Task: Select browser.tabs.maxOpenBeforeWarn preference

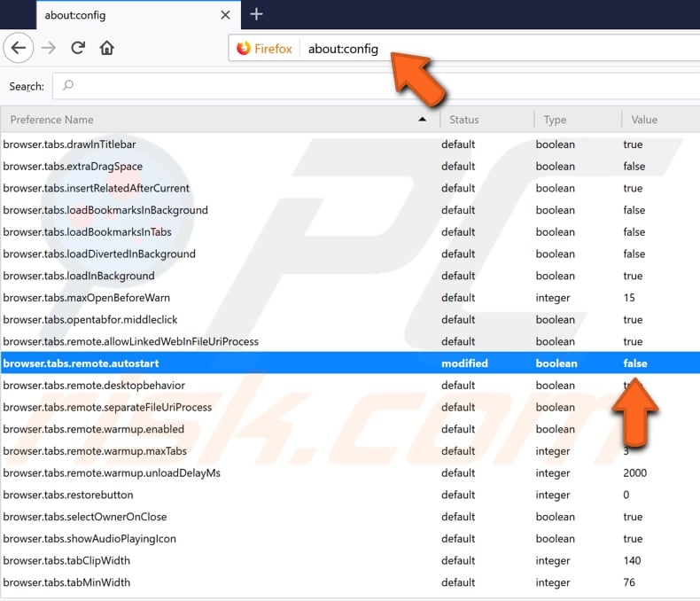Action: point(350,297)
